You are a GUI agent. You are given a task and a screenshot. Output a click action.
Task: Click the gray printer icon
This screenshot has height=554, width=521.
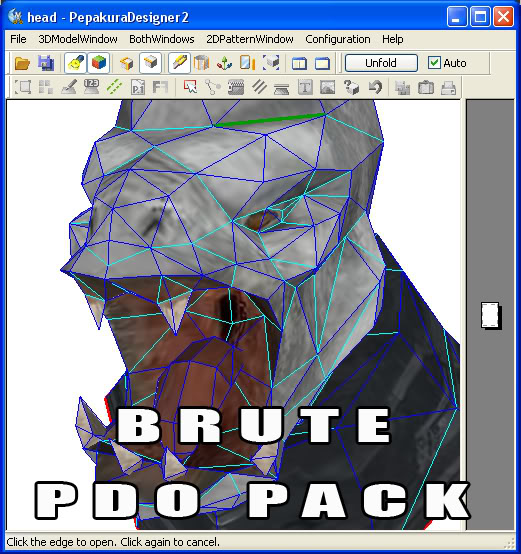(x=449, y=88)
